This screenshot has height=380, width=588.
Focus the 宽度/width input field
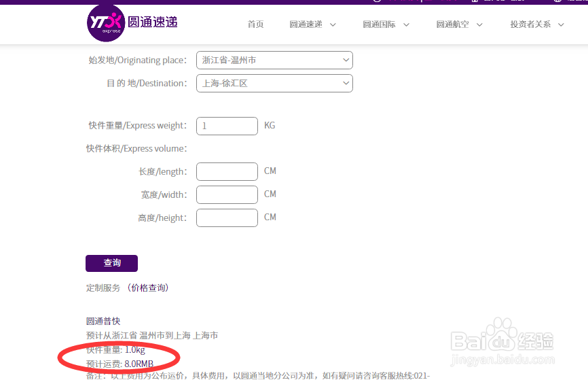tap(227, 194)
